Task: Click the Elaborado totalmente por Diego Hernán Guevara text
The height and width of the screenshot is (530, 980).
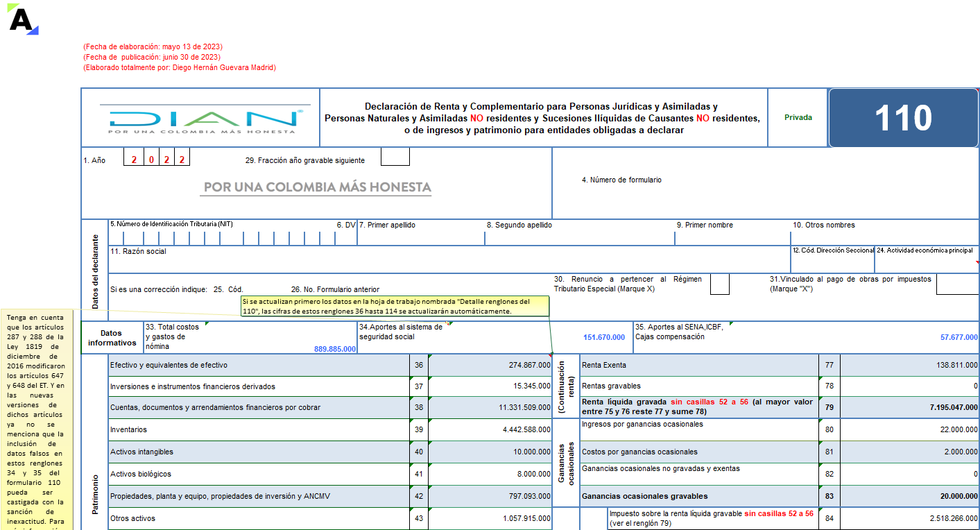Action: 180,68
